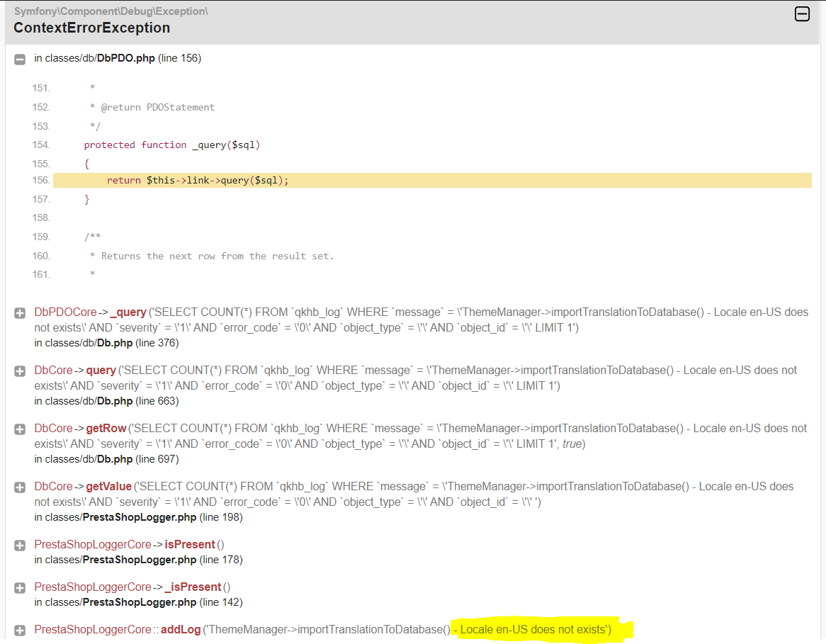This screenshot has height=644, width=826.
Task: Open classes/PrestaShopLogger.php (line 142) reference
Action: pyautogui.click(x=139, y=601)
